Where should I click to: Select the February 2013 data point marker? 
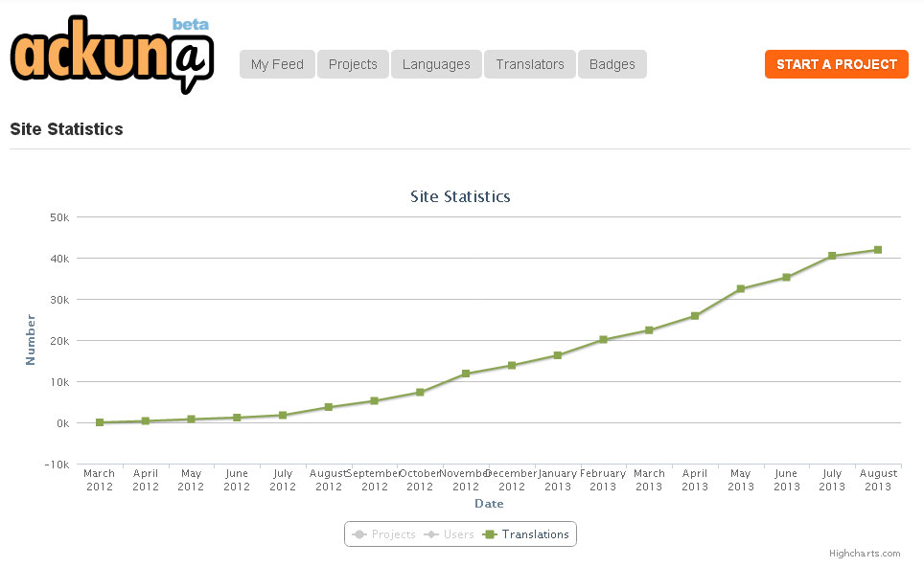coord(603,340)
